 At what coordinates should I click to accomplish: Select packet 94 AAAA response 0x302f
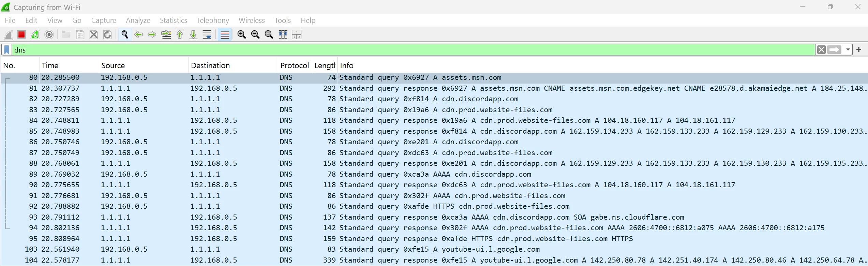(x=434, y=228)
